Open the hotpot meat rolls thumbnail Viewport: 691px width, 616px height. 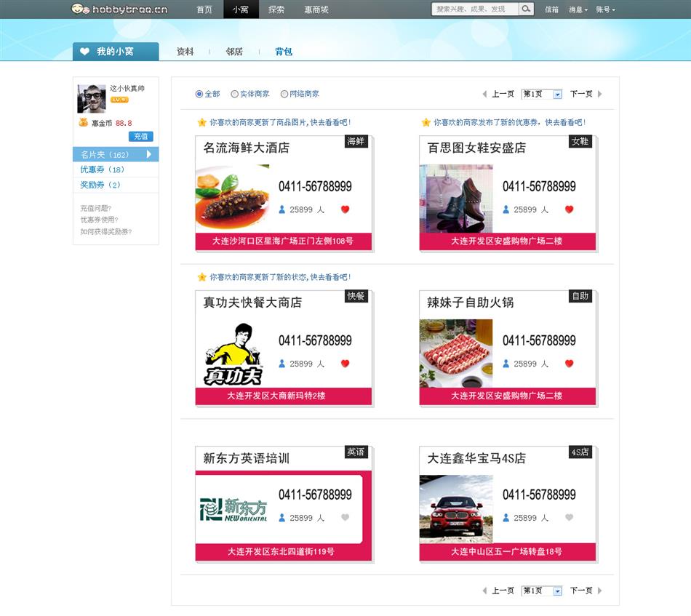(x=456, y=353)
